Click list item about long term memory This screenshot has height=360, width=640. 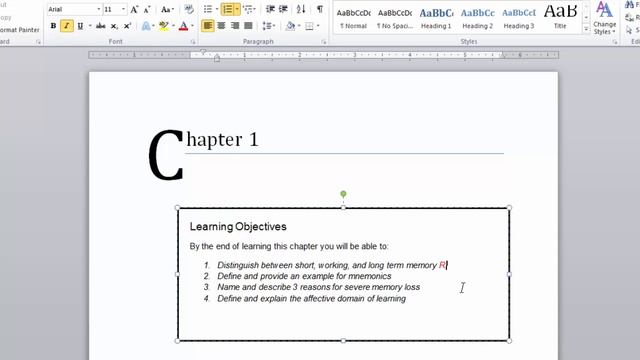(x=327, y=265)
